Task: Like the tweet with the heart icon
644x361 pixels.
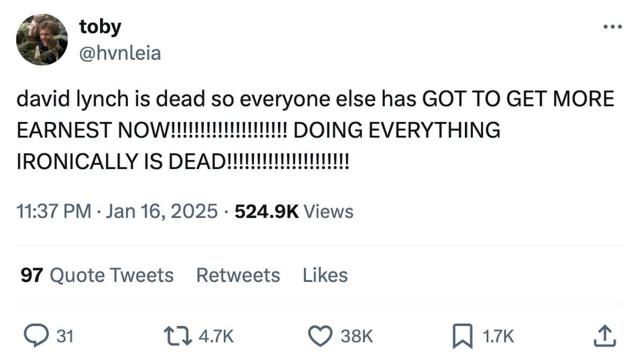Action: pyautogui.click(x=321, y=336)
